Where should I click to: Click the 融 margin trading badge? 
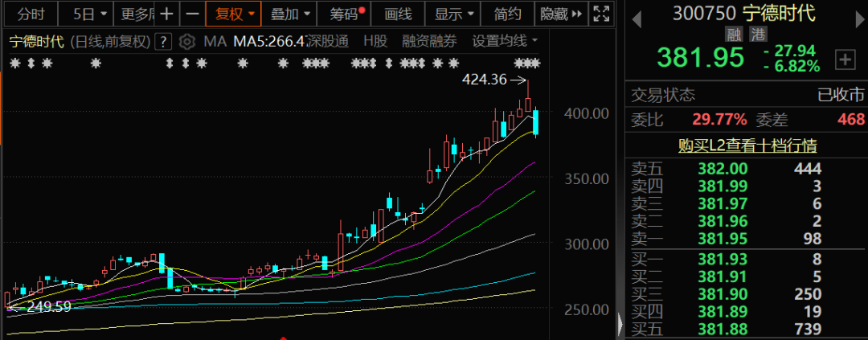point(733,35)
